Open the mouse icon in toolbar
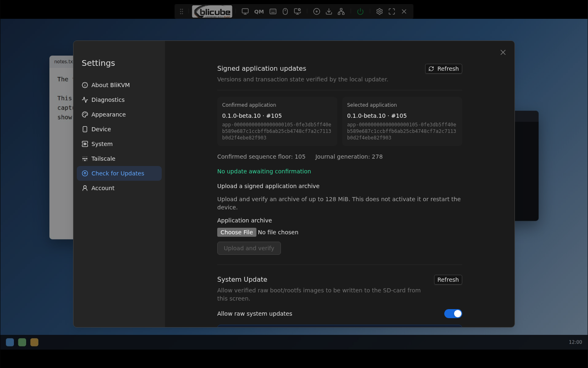 [285, 11]
